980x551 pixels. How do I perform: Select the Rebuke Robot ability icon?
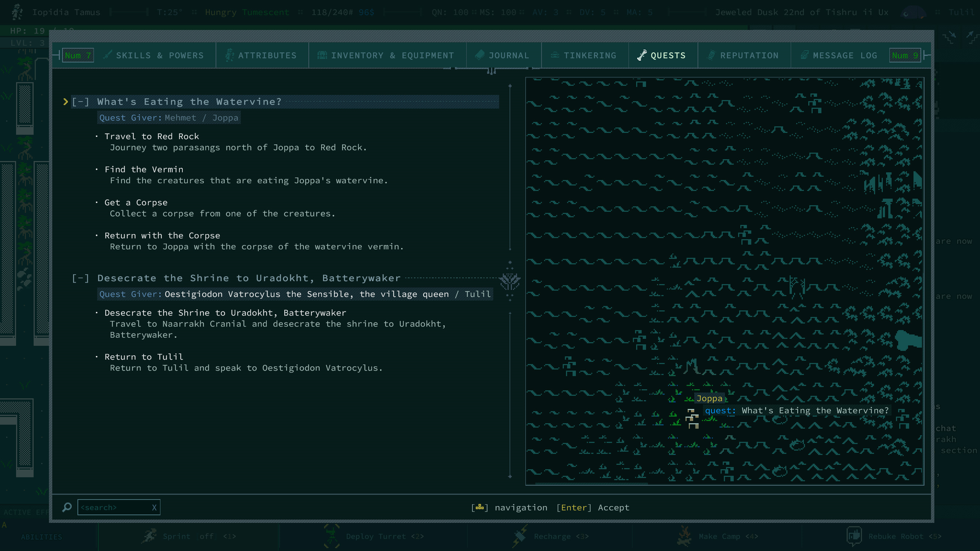tap(854, 536)
